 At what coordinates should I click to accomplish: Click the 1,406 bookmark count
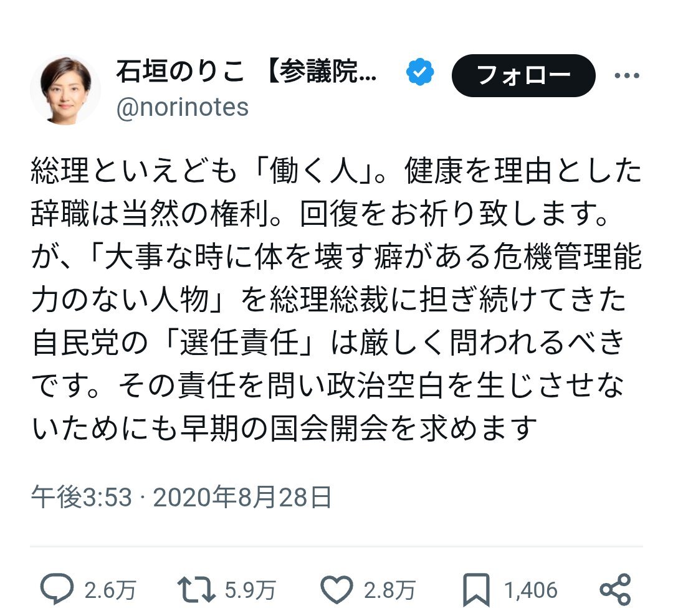coord(531,590)
